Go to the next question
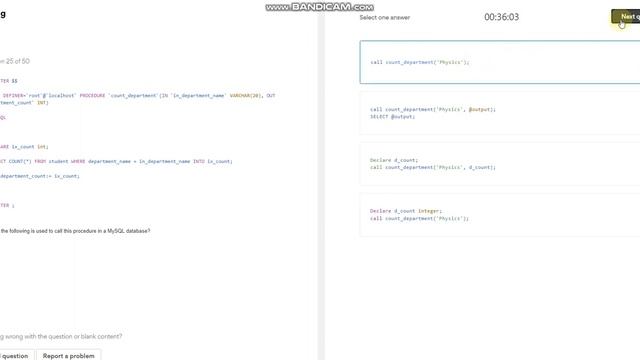Screen dimensions: 640x360 [626, 17]
